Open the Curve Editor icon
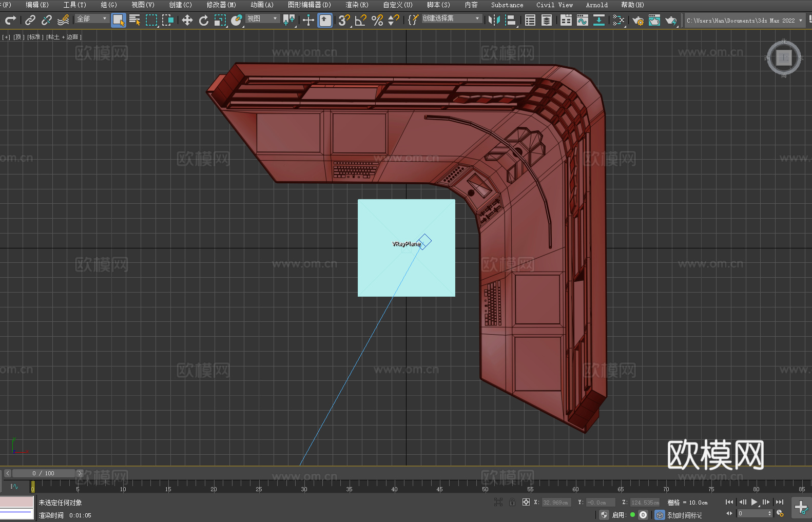This screenshot has width=812, height=522. click(582, 20)
